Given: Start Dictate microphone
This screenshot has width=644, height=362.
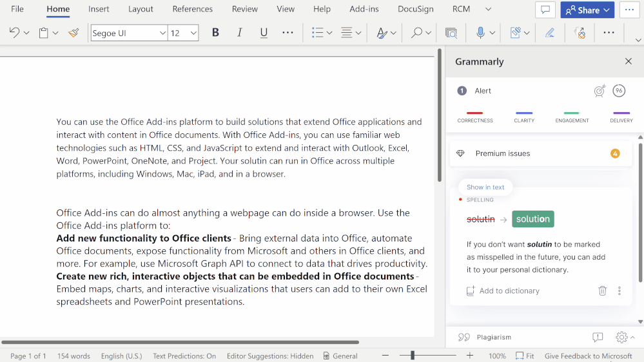Looking at the screenshot, I should [x=480, y=33].
